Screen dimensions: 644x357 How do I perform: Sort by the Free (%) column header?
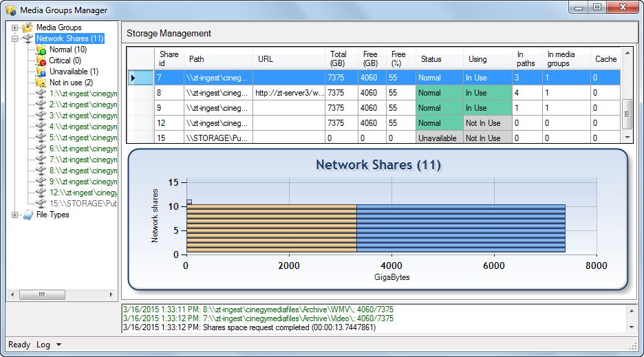[401, 58]
